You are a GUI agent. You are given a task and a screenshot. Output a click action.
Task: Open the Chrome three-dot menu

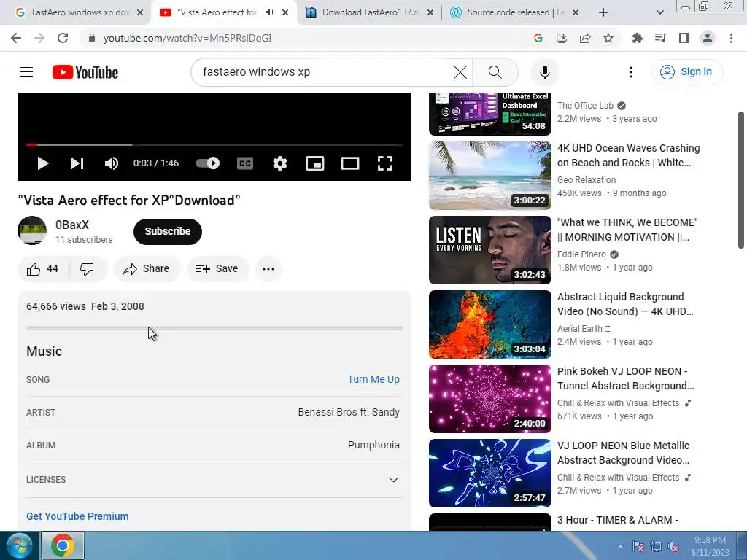[x=731, y=38]
